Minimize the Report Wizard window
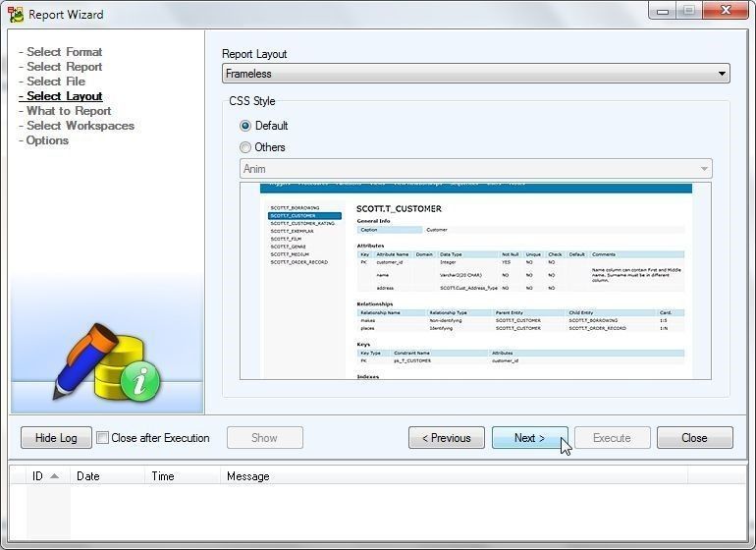Image resolution: width=756 pixels, height=550 pixels. click(663, 11)
